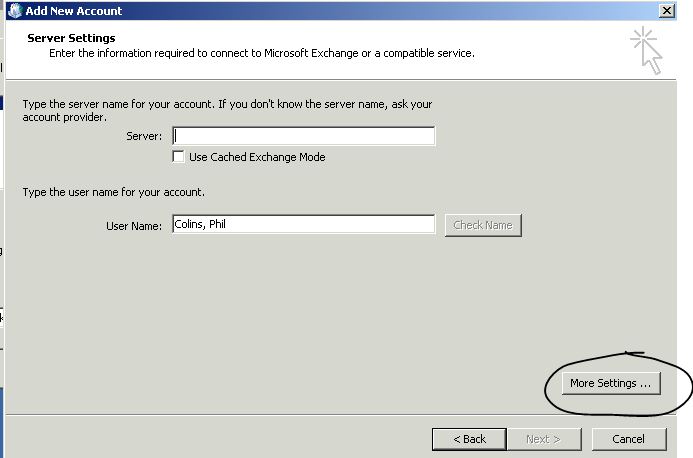Screen dimensions: 693x458
Task: Click the User Name field containing Colins, Phil
Action: tap(304, 224)
